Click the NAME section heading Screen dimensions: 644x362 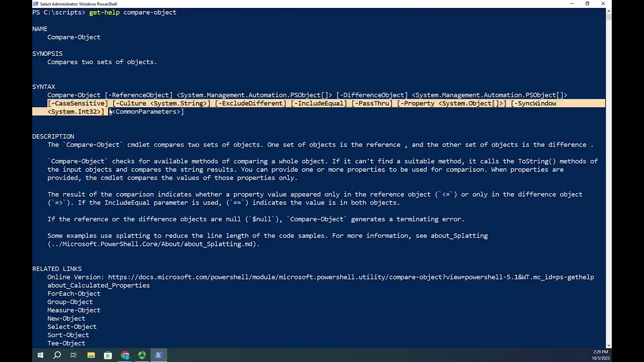(40, 29)
